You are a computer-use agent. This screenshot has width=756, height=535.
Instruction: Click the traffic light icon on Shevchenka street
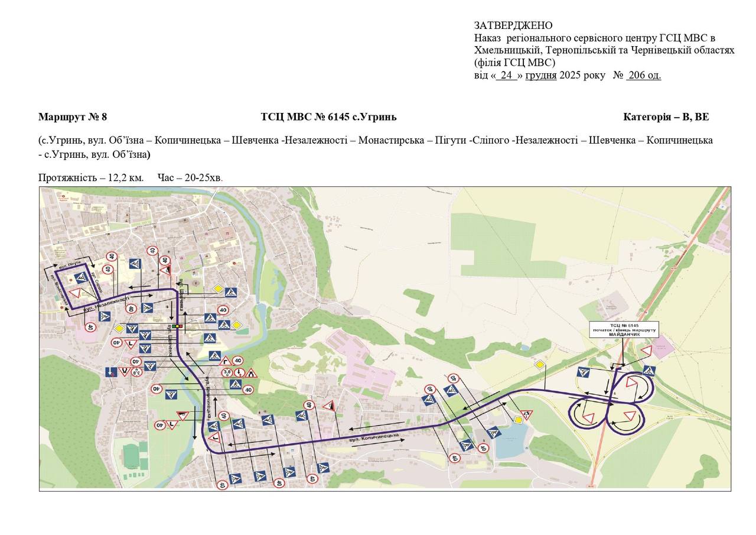pyautogui.click(x=177, y=326)
